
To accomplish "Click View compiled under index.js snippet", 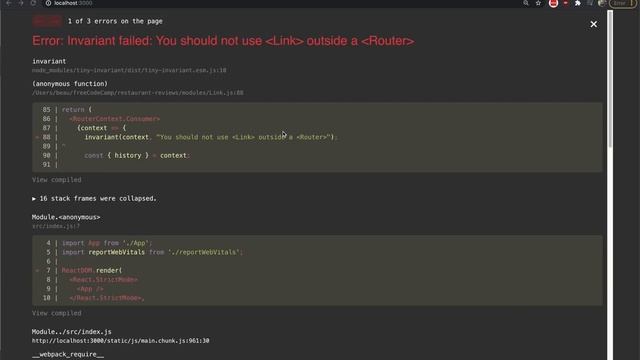I will pyautogui.click(x=57, y=313).
